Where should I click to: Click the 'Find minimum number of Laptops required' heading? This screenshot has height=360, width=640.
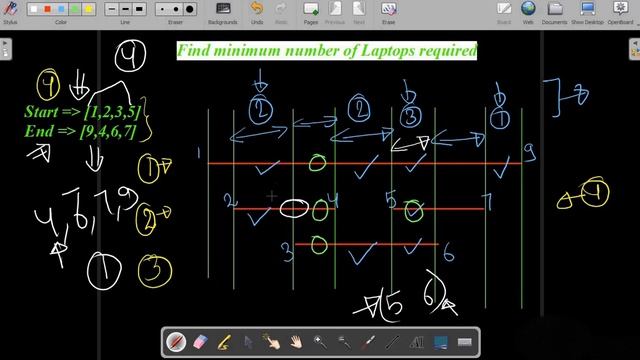pyautogui.click(x=327, y=51)
